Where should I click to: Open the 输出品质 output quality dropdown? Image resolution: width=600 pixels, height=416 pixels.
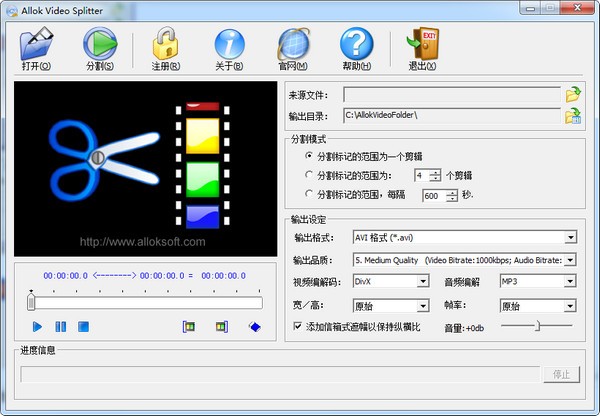(570, 260)
